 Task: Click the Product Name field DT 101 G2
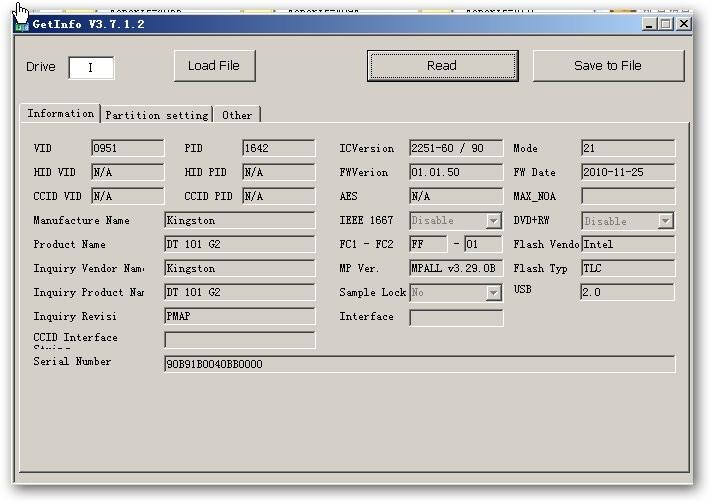pyautogui.click(x=239, y=244)
